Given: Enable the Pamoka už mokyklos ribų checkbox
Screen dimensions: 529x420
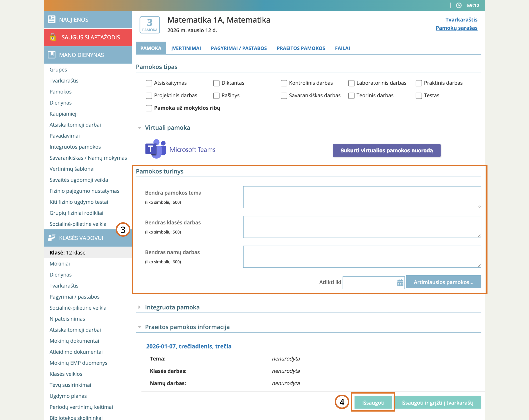Looking at the screenshot, I should pyautogui.click(x=149, y=108).
